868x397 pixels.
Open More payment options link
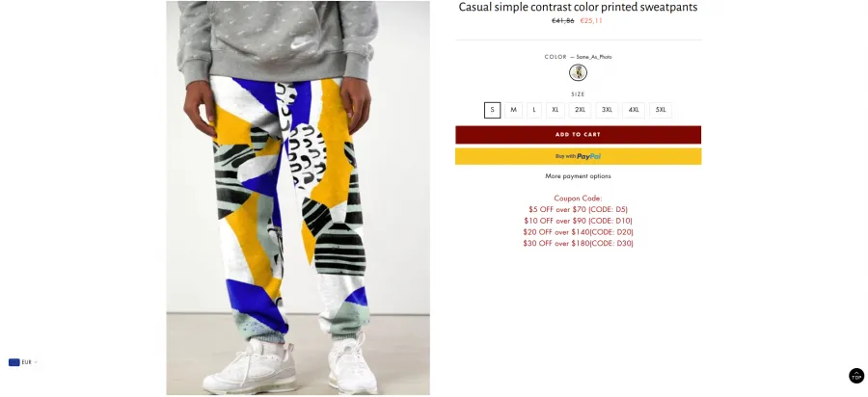pyautogui.click(x=578, y=176)
